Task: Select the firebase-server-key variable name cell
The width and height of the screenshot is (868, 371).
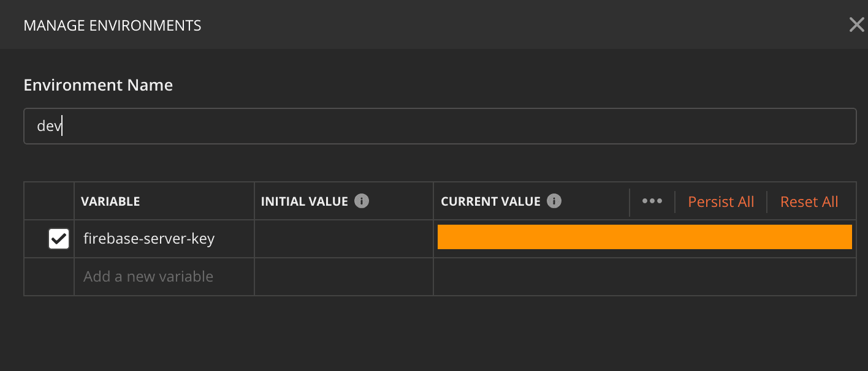Action: tap(164, 239)
